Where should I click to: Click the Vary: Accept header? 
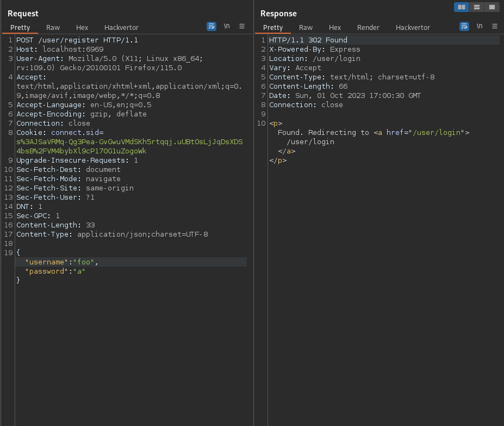(295, 68)
